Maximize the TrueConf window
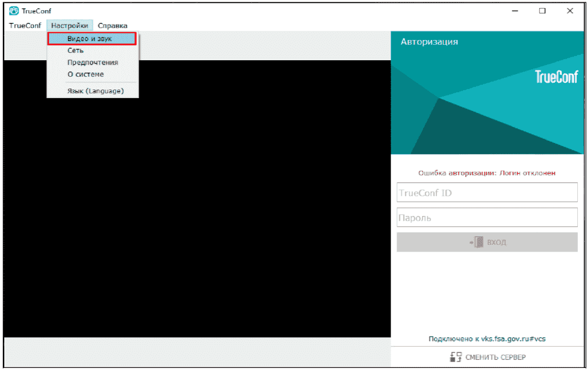Image resolution: width=588 pixels, height=369 pixels. (542, 11)
